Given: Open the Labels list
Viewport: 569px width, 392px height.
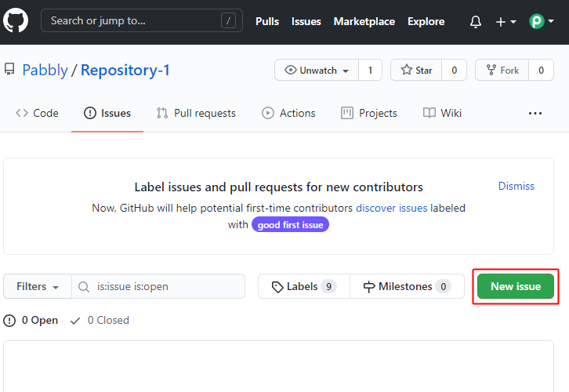Looking at the screenshot, I should click(304, 286).
